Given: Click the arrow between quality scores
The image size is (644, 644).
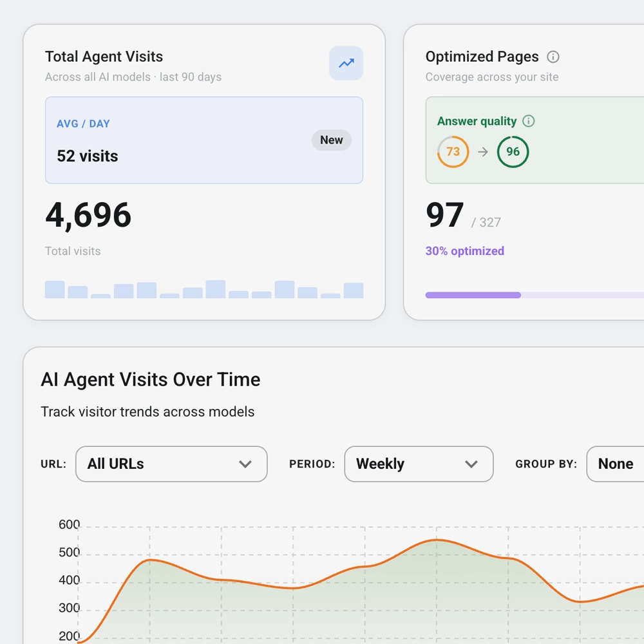Looking at the screenshot, I should [483, 152].
